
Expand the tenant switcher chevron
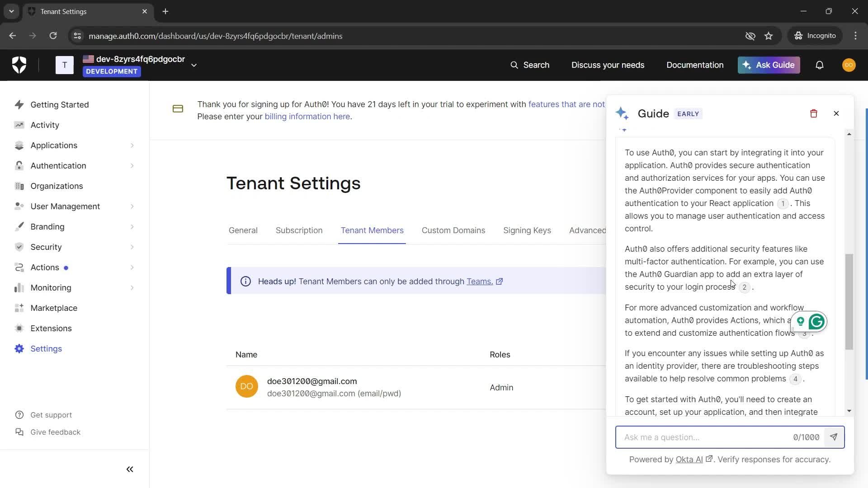point(194,65)
